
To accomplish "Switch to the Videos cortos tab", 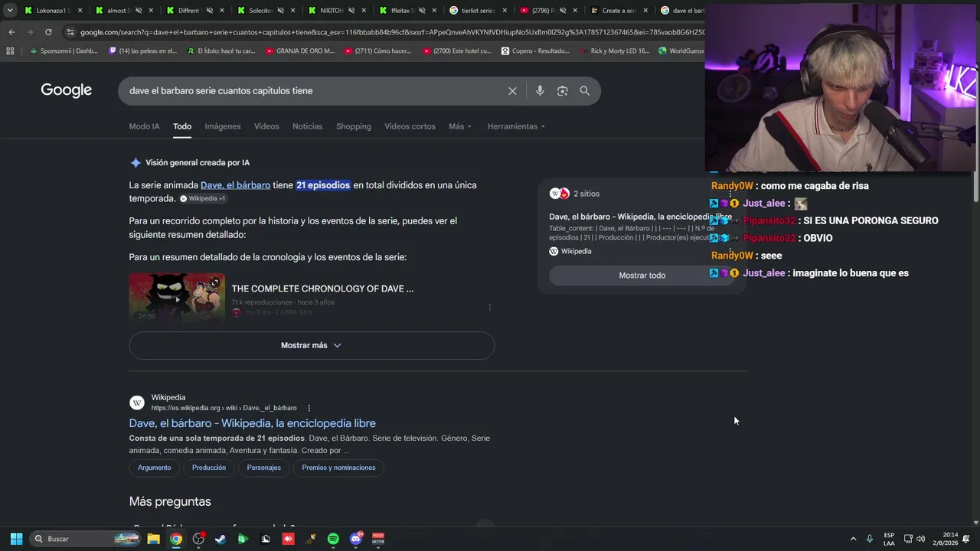I will (x=410, y=126).
